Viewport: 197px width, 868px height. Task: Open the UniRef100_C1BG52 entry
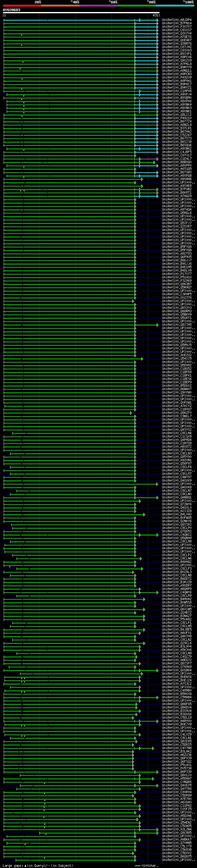176,369
